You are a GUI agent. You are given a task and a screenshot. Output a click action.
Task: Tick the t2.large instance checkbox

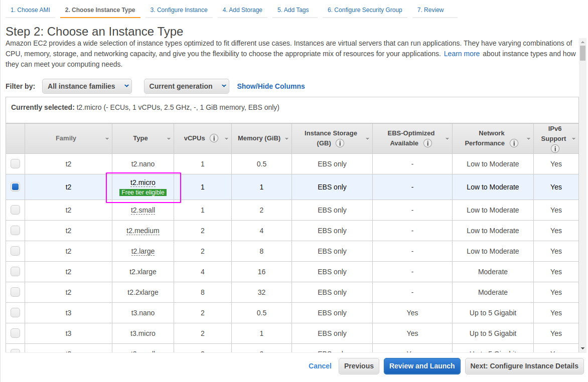click(16, 251)
